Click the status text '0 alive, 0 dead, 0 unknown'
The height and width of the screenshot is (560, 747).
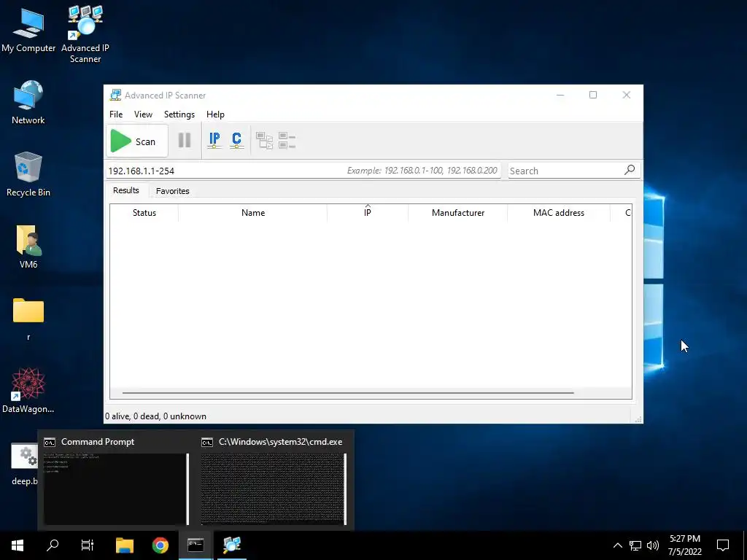[x=156, y=416]
